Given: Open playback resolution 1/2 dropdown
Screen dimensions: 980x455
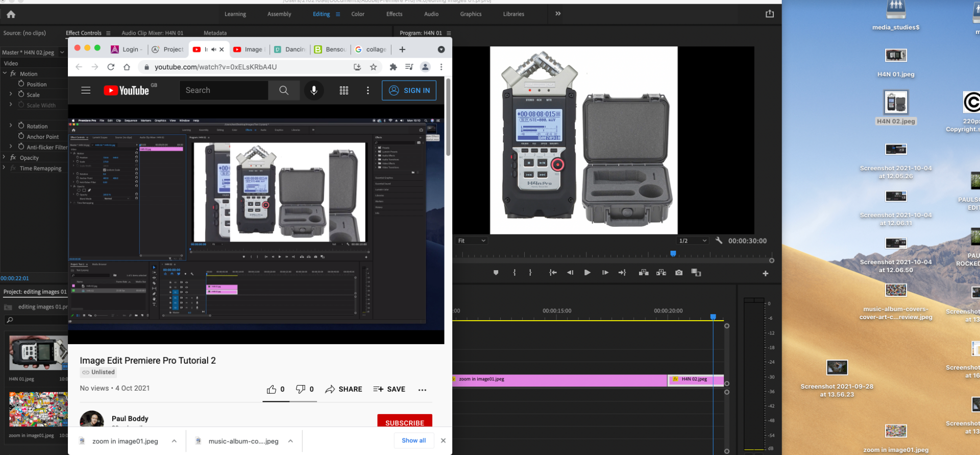Looking at the screenshot, I should click(693, 241).
